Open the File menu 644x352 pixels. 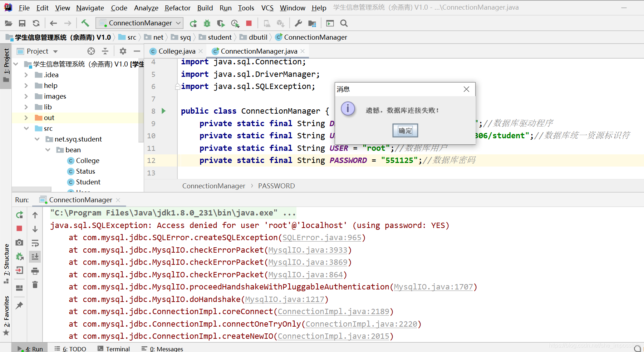[24, 8]
